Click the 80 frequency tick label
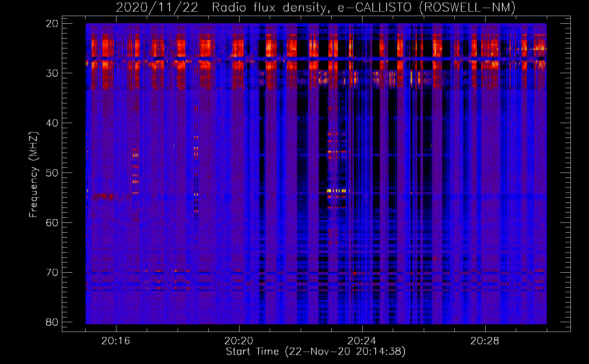 pos(52,322)
